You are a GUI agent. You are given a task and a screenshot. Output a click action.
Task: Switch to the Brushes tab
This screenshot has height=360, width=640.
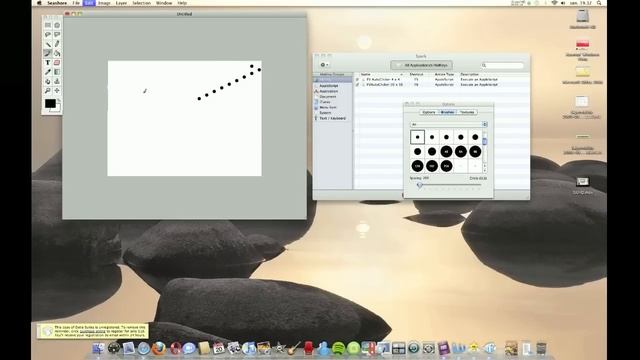click(x=447, y=112)
